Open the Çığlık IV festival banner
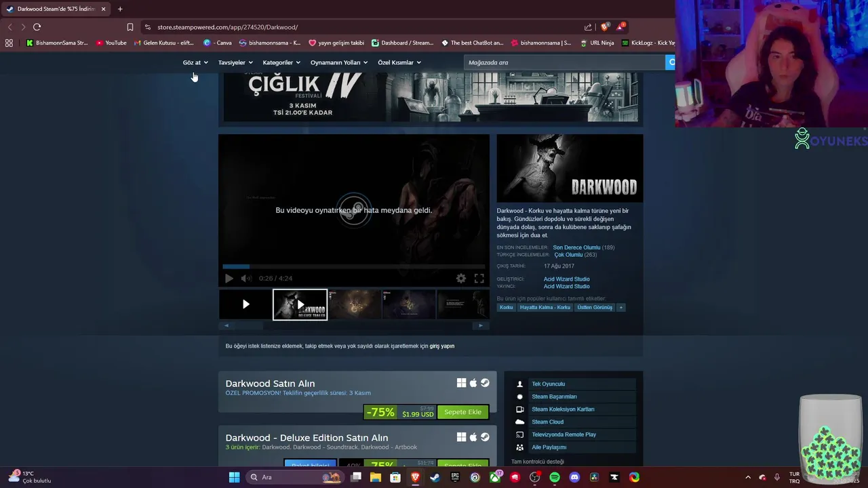Screen dimensions: 868x488 point(431,98)
